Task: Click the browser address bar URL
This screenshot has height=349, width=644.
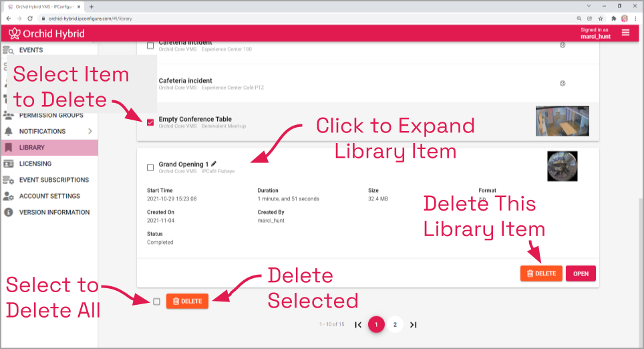Action: [x=90, y=19]
